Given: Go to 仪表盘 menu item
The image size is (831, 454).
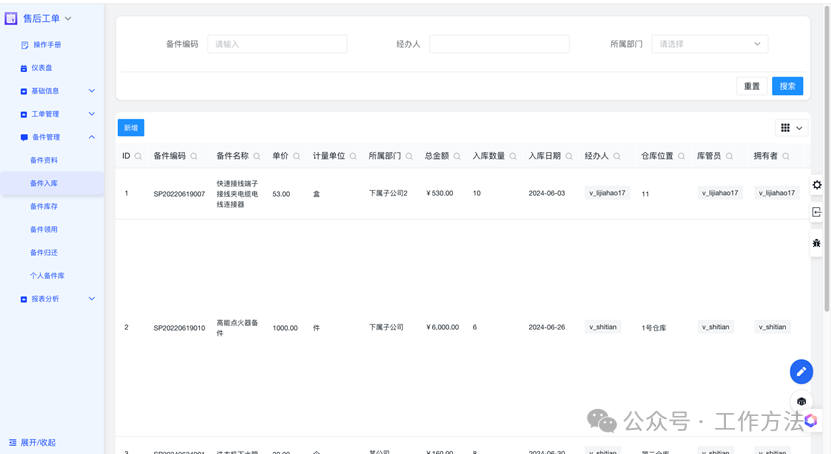Looking at the screenshot, I should point(41,68).
